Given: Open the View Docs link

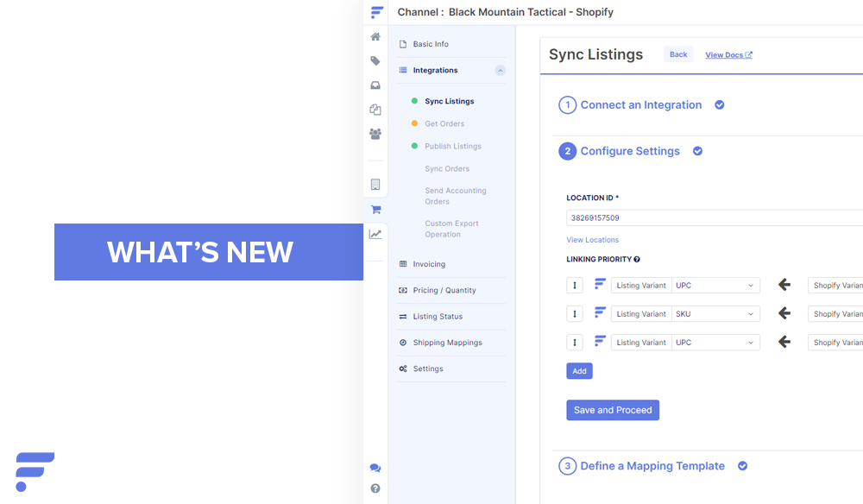Looking at the screenshot, I should pyautogui.click(x=728, y=55).
